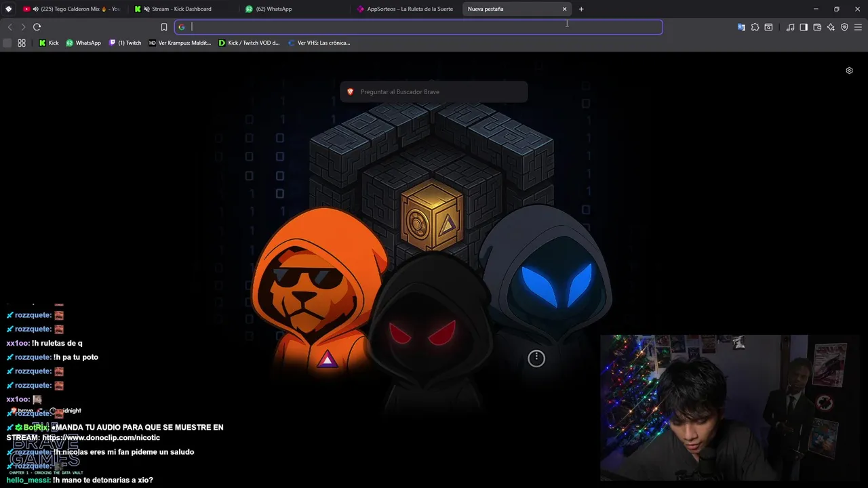The image size is (868, 488).
Task: Open the Brave VPN shield icon
Action: (844, 27)
